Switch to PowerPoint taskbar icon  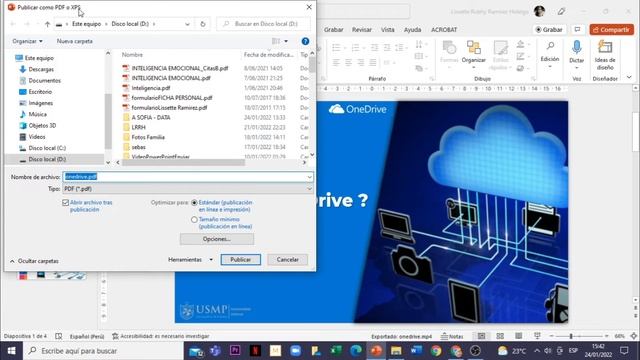376,351
